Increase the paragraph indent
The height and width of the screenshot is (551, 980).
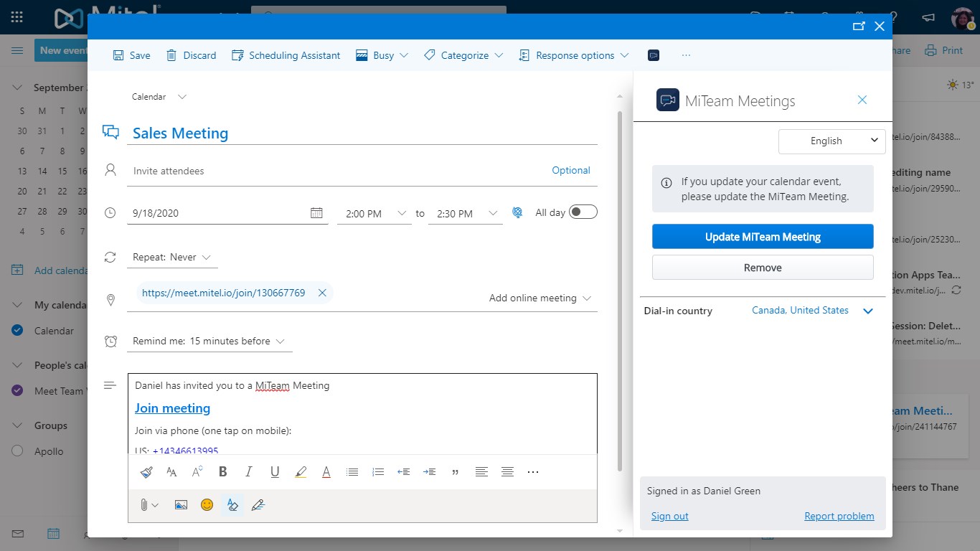(430, 472)
